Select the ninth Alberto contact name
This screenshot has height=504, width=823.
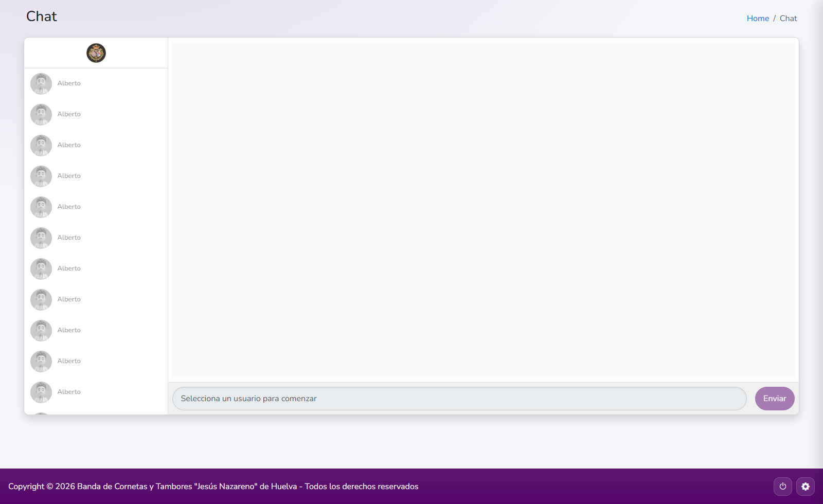[x=69, y=330]
